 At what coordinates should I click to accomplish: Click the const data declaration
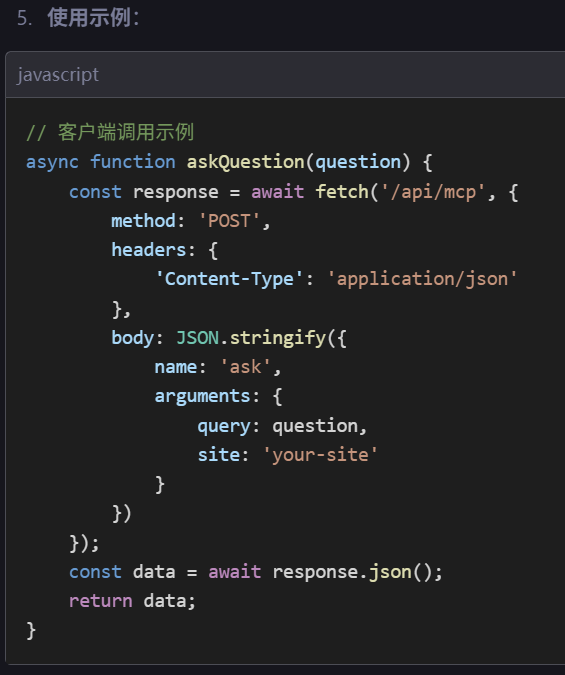(x=122, y=573)
